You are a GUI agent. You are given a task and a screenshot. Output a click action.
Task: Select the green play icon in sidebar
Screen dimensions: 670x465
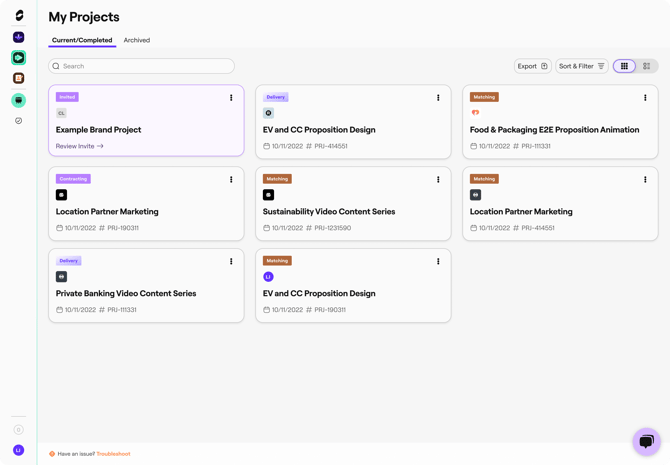[x=18, y=58]
